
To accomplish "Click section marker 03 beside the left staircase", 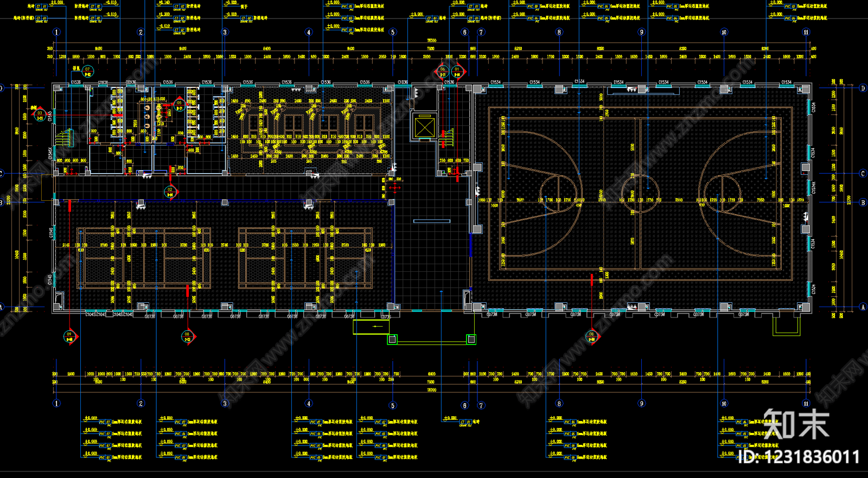I will [40, 116].
